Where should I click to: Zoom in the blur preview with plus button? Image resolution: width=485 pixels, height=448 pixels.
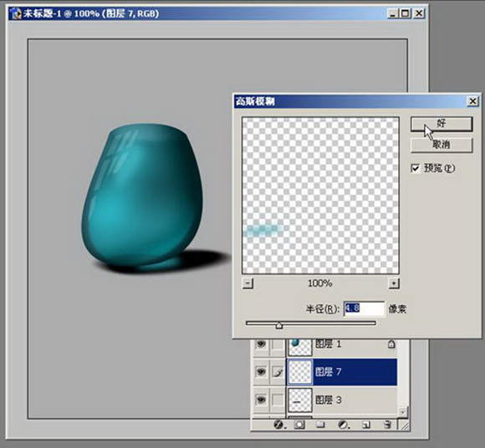click(x=394, y=283)
